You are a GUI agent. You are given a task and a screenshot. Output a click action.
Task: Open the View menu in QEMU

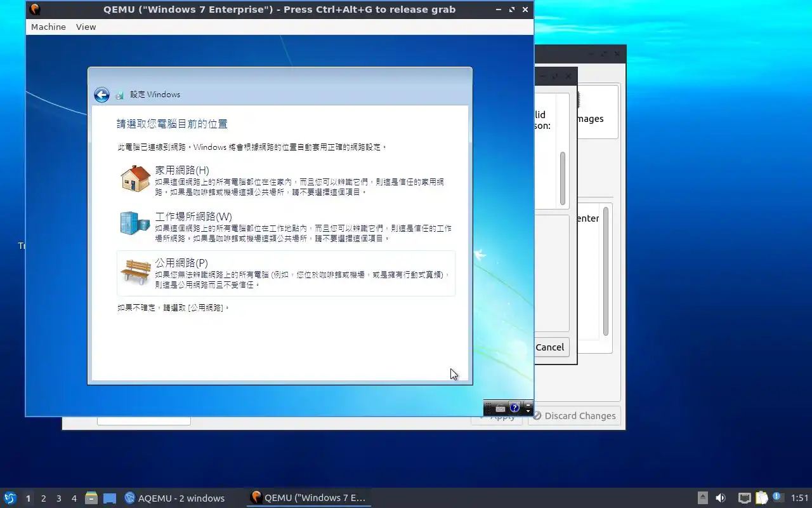pyautogui.click(x=86, y=27)
